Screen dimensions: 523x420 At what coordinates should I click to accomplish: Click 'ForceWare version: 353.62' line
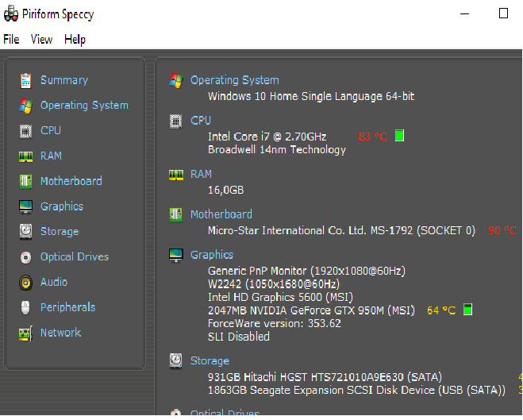coord(274,324)
